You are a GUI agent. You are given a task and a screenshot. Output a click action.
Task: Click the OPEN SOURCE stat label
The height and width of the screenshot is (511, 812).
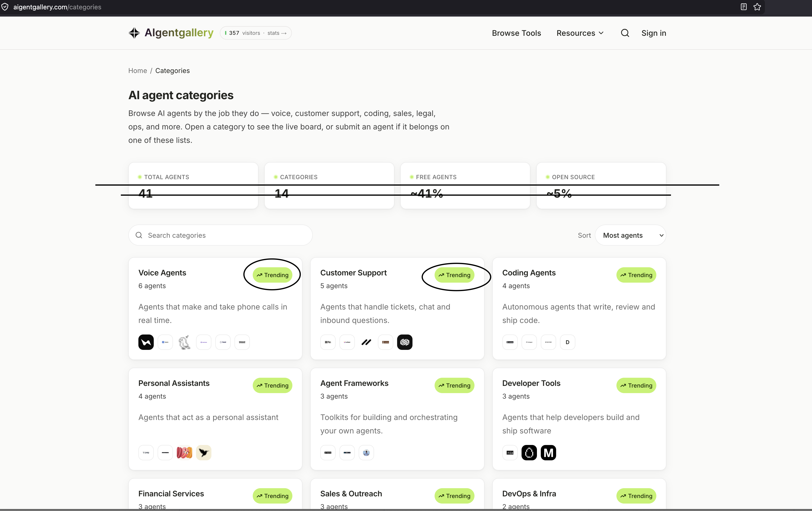[x=573, y=177]
